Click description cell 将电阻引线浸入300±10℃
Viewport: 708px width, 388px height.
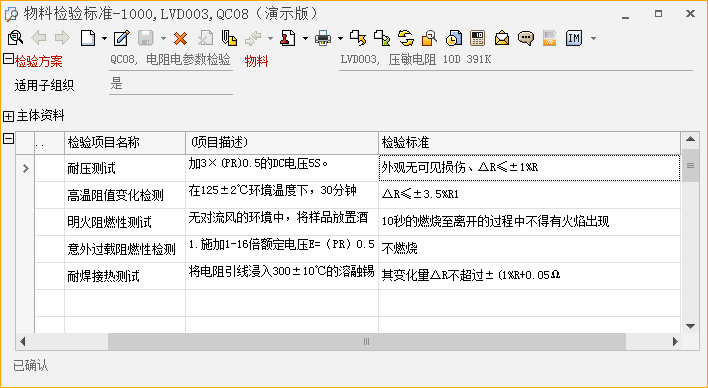point(282,276)
